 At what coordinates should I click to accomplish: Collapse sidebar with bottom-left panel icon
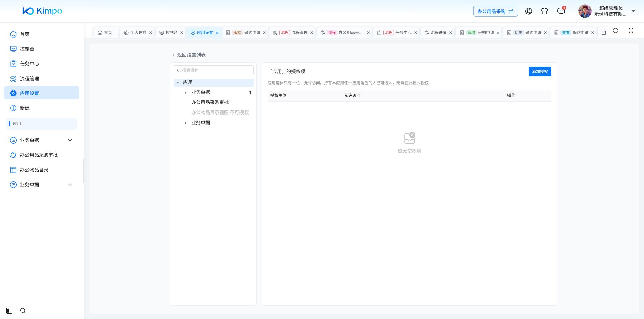point(9,311)
